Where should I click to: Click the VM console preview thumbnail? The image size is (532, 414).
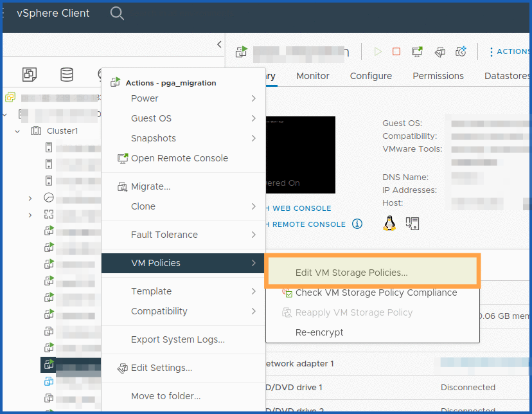pos(300,154)
